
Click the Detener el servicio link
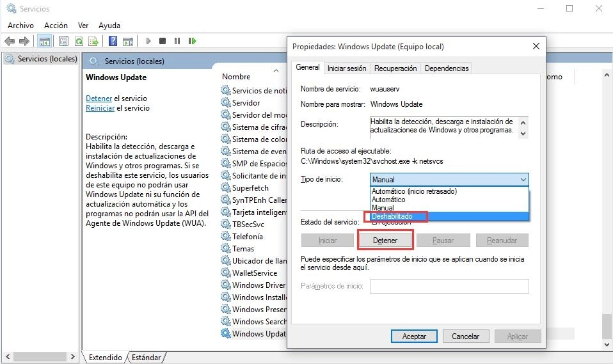[99, 99]
